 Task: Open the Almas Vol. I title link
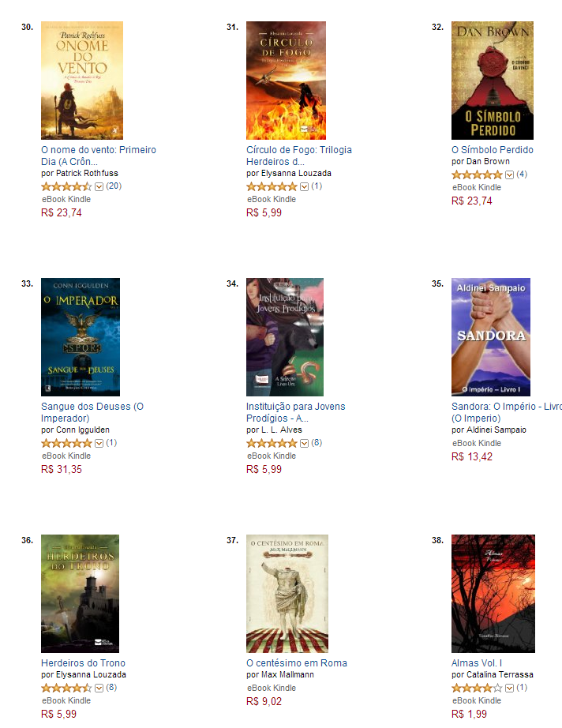pyautogui.click(x=477, y=663)
